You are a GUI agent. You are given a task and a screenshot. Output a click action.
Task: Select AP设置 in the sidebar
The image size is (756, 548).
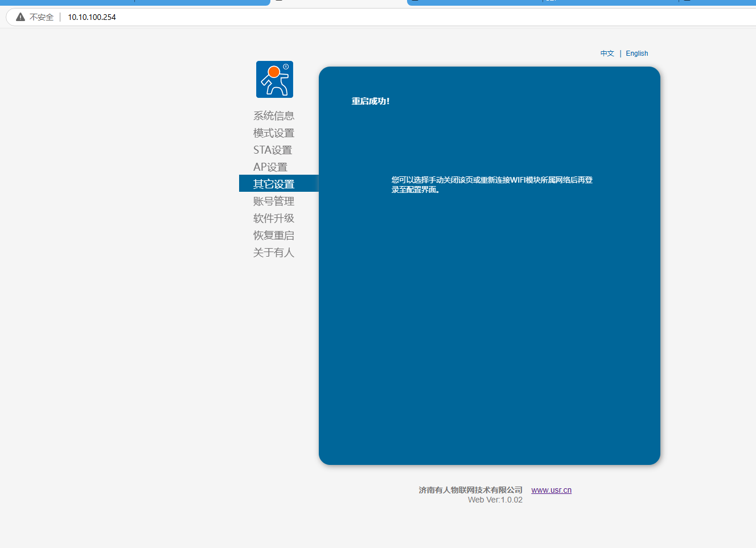point(270,167)
